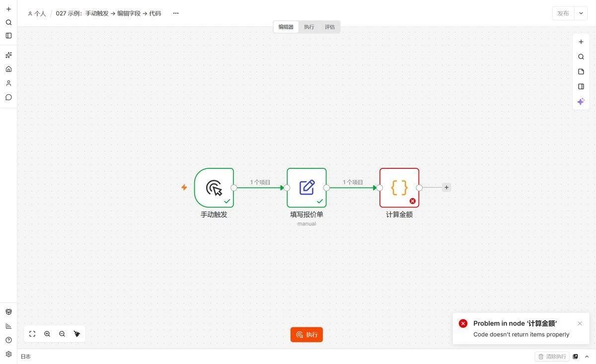Expand logs panel with chevron up
The width and height of the screenshot is (596, 364).
pyautogui.click(x=587, y=357)
